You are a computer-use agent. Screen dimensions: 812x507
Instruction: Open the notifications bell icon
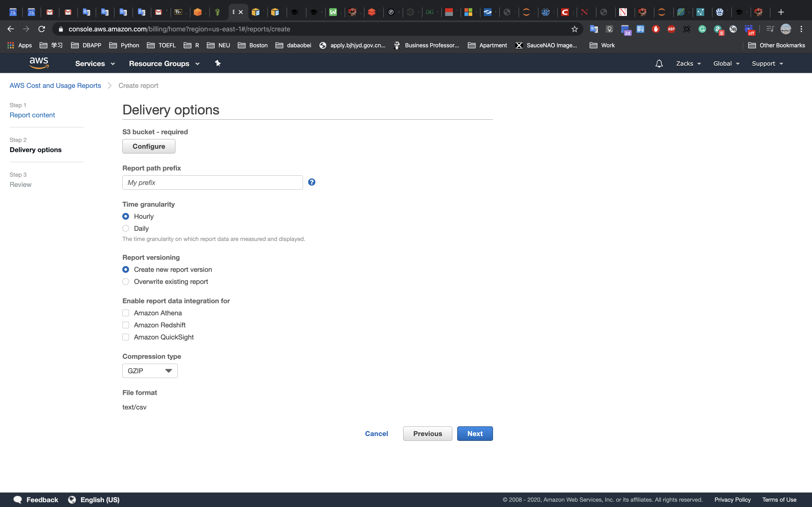659,63
